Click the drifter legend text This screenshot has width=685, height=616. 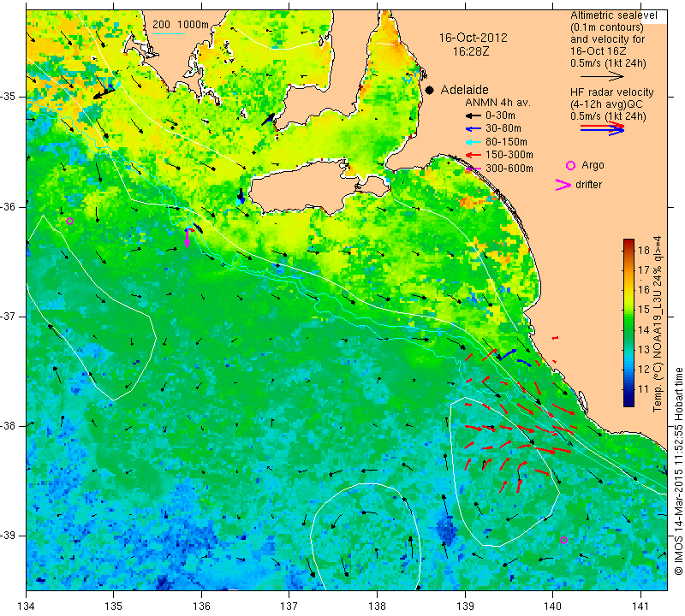tap(588, 185)
